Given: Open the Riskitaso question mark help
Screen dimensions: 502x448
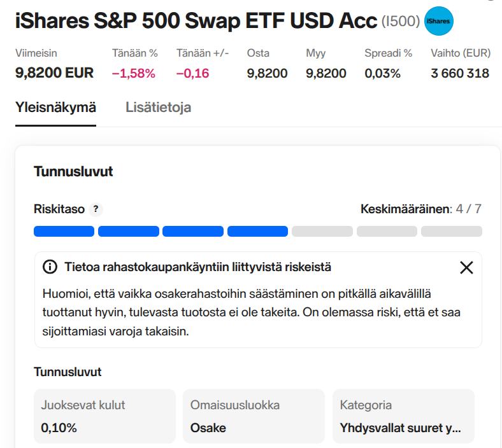Looking at the screenshot, I should pos(96,209).
